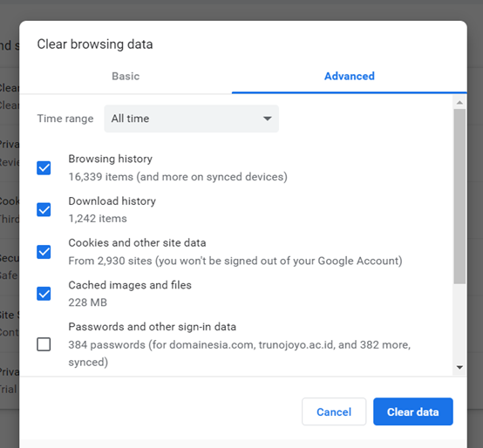
Task: Click the Cancel button
Action: pyautogui.click(x=334, y=411)
